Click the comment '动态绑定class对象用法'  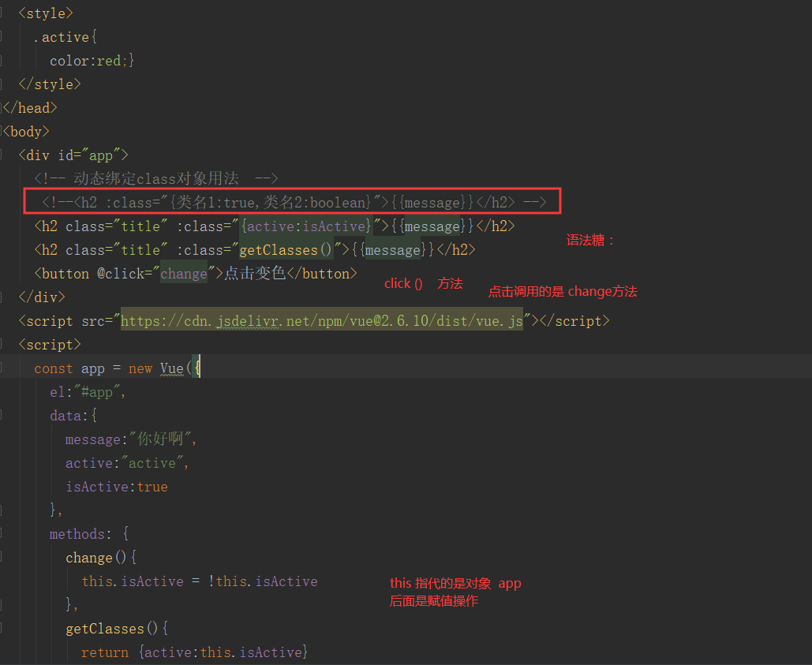tap(156, 178)
